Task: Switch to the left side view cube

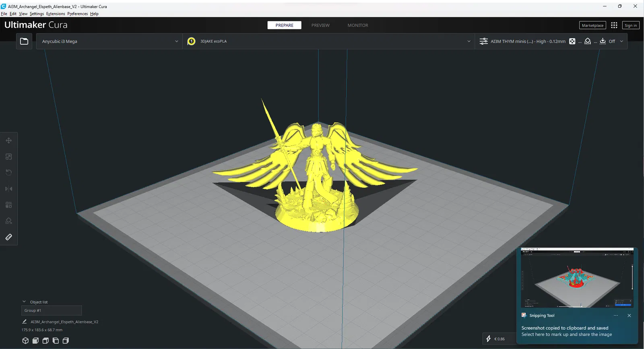Action: (56, 341)
